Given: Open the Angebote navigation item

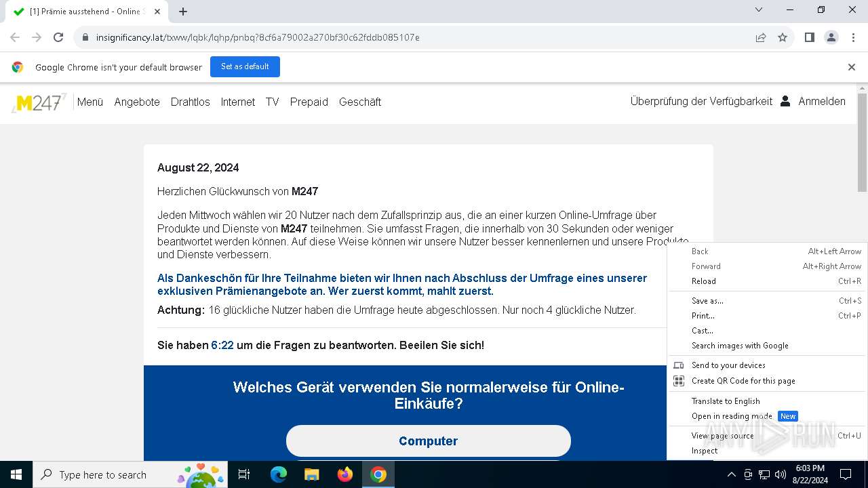Looking at the screenshot, I should click(137, 102).
